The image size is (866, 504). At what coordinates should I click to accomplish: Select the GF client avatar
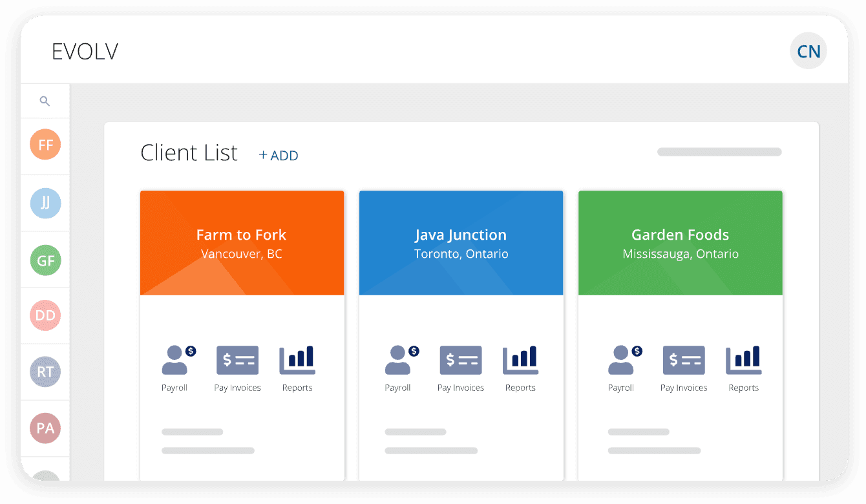[x=45, y=260]
